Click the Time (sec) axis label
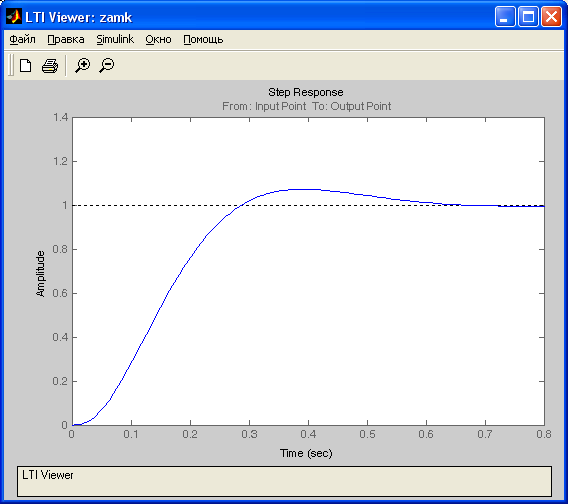568x504 pixels. click(x=306, y=453)
